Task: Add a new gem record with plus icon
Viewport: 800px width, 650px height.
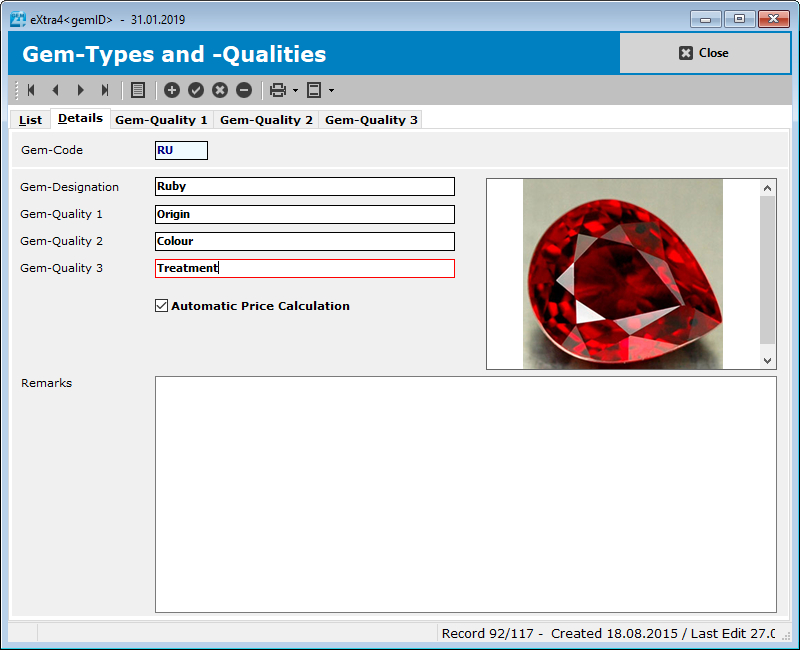Action: click(172, 90)
